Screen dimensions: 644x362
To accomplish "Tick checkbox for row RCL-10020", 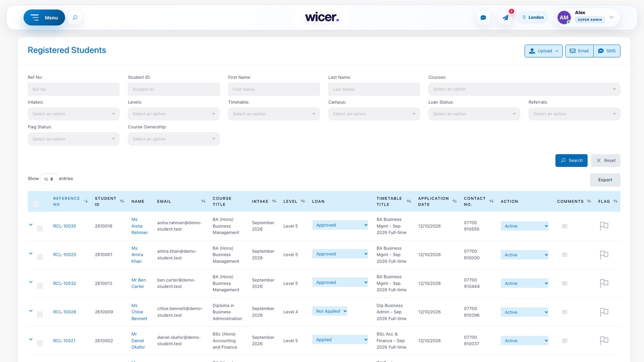I will point(40,257).
